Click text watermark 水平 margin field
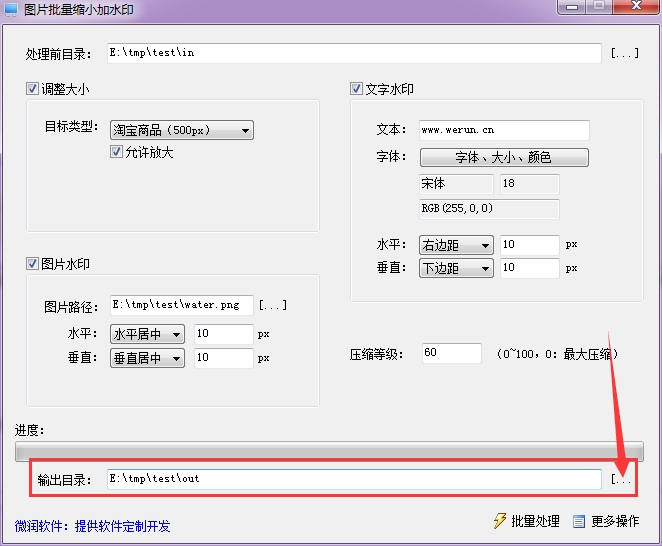Image resolution: width=662 pixels, height=546 pixels. coord(530,245)
